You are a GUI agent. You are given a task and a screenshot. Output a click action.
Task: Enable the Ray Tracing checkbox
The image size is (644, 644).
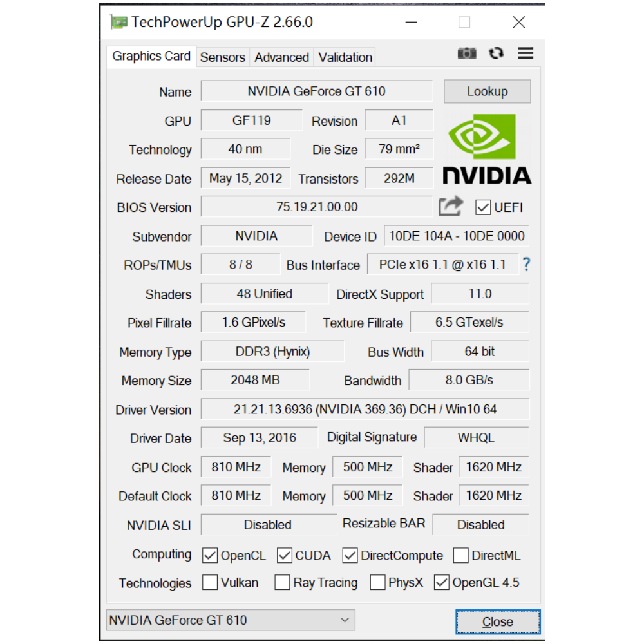(282, 582)
